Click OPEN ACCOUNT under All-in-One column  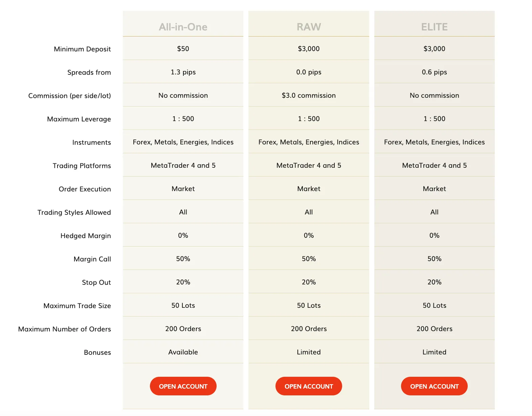point(183,386)
